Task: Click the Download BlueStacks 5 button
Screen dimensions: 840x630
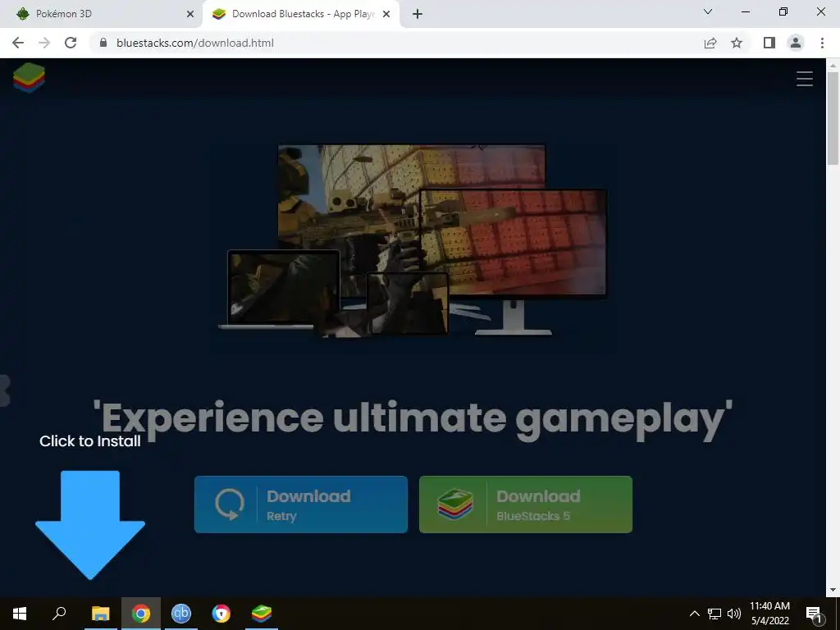Action: pyautogui.click(x=526, y=504)
